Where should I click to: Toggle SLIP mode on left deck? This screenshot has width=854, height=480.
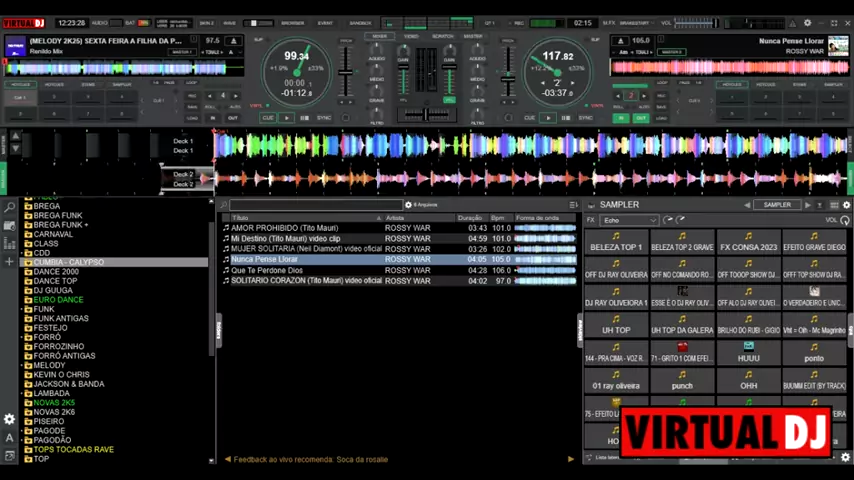pyautogui.click(x=258, y=40)
